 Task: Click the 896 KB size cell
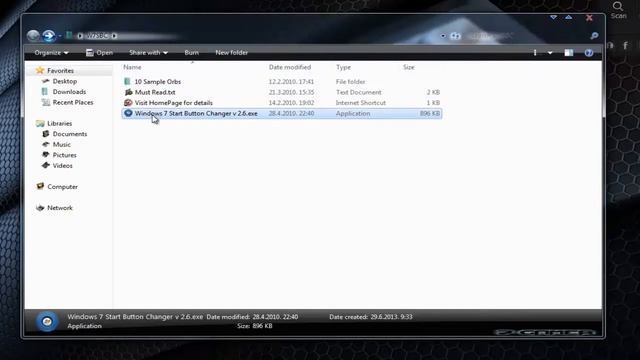click(430, 113)
